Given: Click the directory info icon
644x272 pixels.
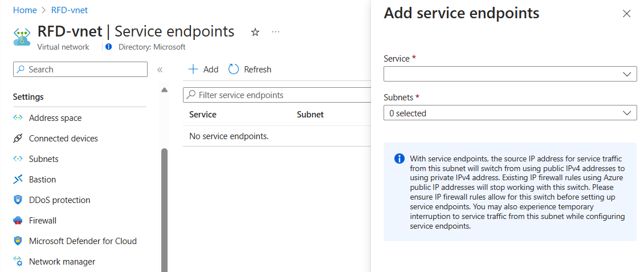Looking at the screenshot, I should pos(108,47).
